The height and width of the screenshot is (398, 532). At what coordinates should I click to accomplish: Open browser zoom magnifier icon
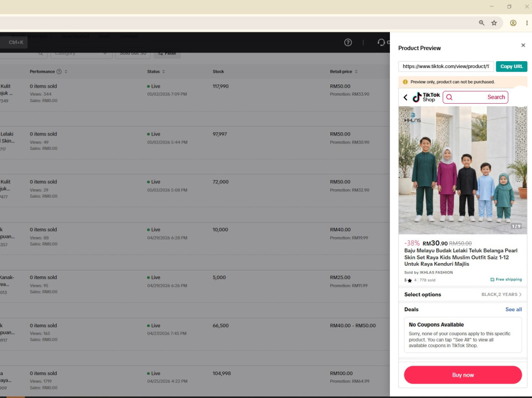coord(481,23)
